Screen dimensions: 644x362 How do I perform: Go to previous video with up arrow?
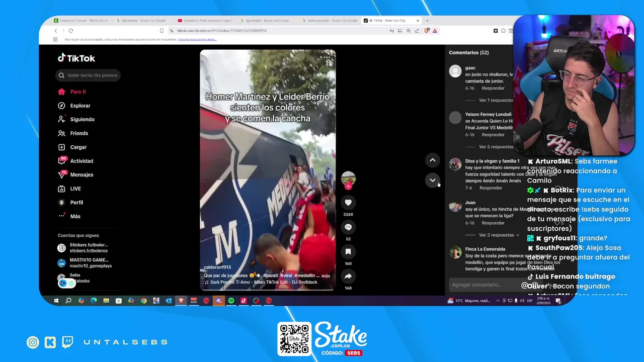[x=432, y=160]
